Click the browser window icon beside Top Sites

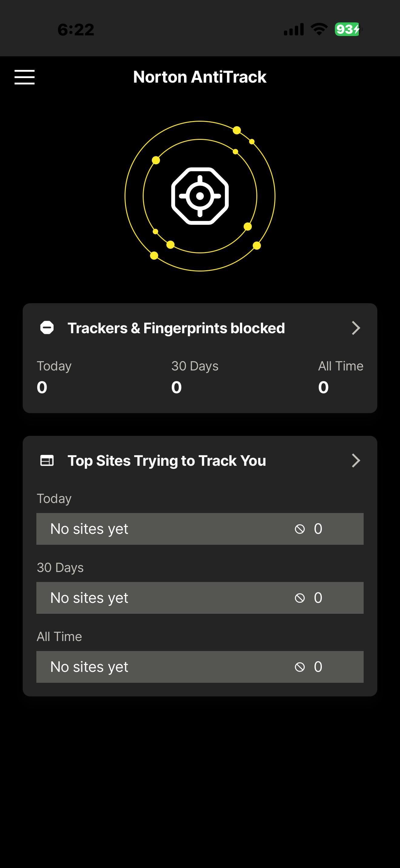(47, 460)
